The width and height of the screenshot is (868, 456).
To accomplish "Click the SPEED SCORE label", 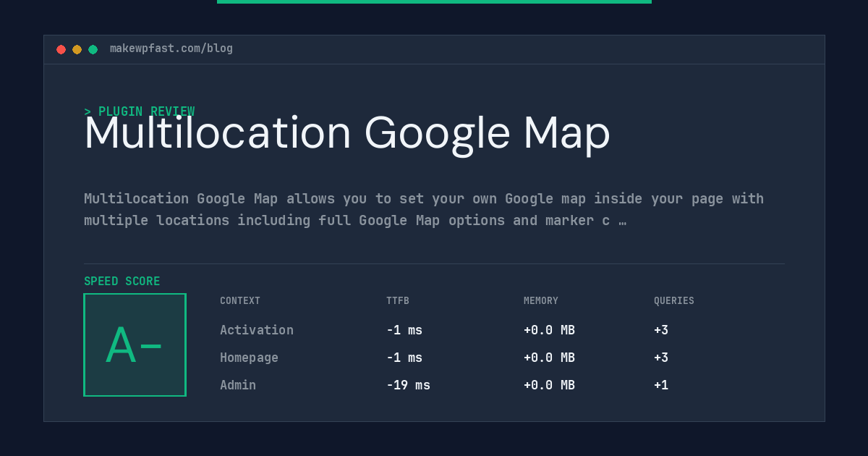I will click(x=122, y=281).
